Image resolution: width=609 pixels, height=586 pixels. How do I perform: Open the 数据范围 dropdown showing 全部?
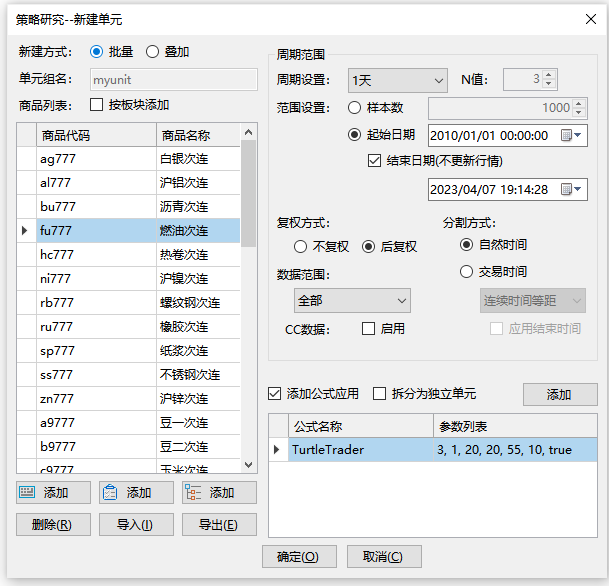point(352,300)
